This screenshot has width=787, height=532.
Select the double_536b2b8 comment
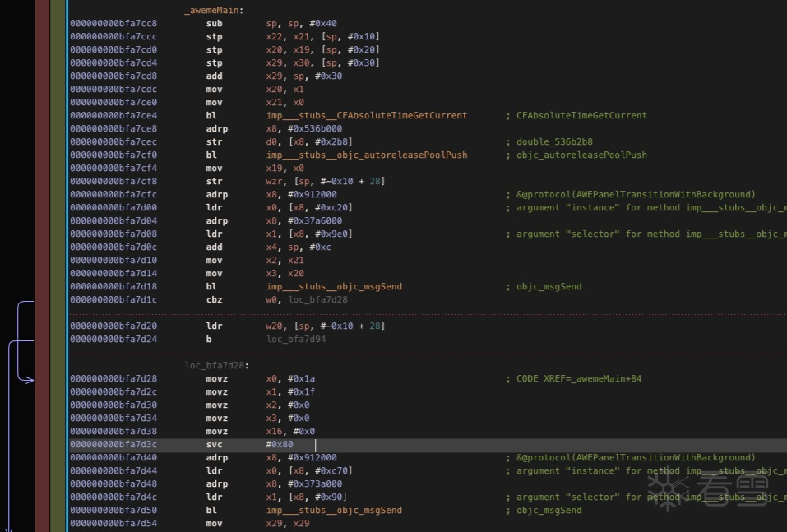[x=554, y=141]
